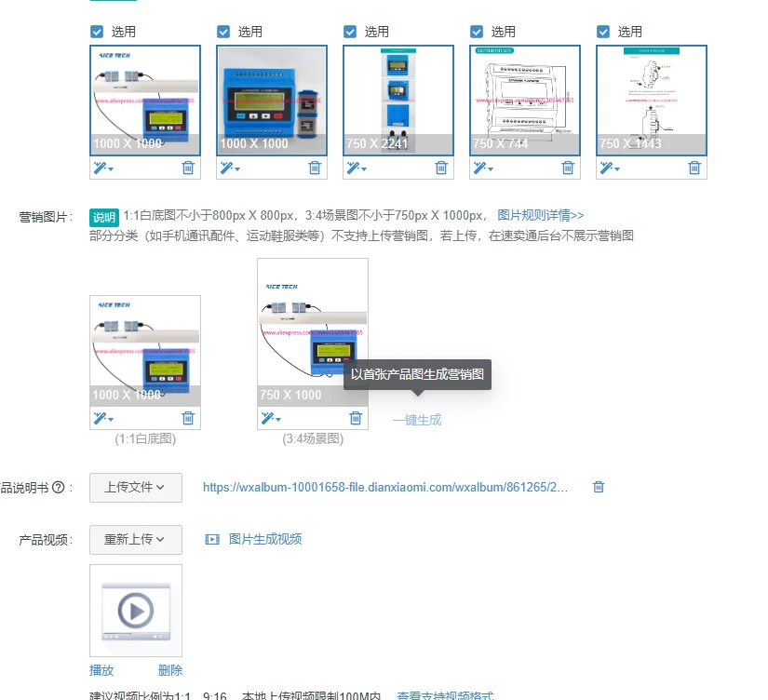The width and height of the screenshot is (768, 700).
Task: Uncheck 选用 for the second product image
Action: coord(223,32)
